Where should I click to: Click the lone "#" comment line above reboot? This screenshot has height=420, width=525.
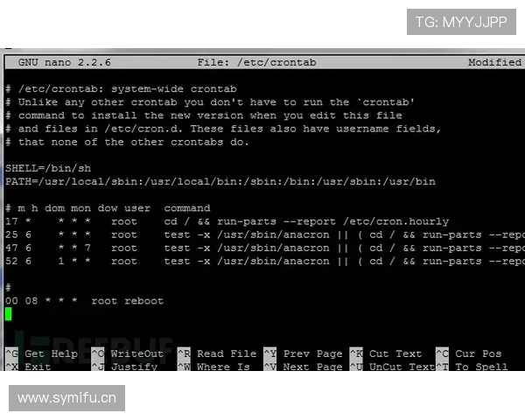[x=9, y=287]
